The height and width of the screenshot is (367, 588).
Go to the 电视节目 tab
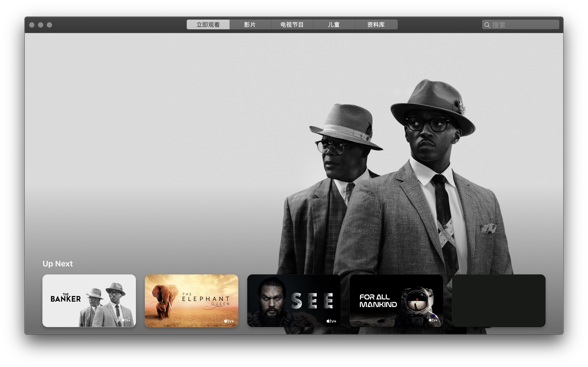click(292, 24)
